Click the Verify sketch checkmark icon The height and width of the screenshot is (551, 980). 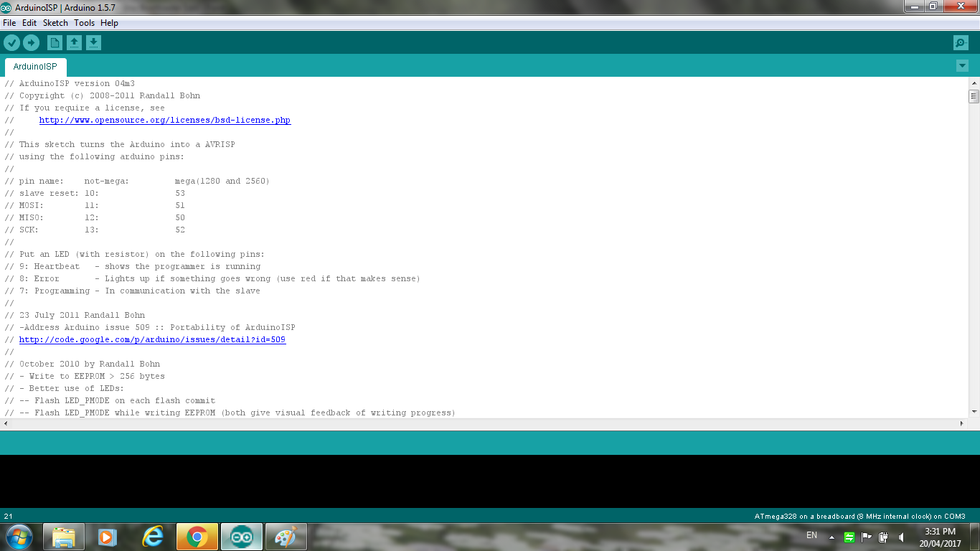tap(11, 43)
